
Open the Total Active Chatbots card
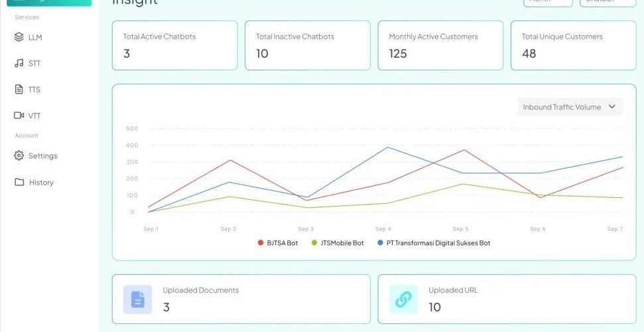click(174, 45)
